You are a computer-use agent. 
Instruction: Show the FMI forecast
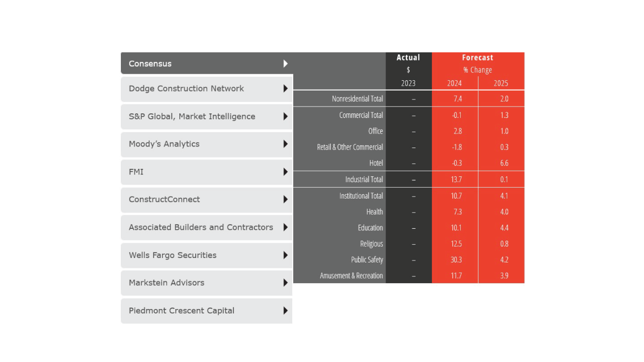tap(136, 172)
